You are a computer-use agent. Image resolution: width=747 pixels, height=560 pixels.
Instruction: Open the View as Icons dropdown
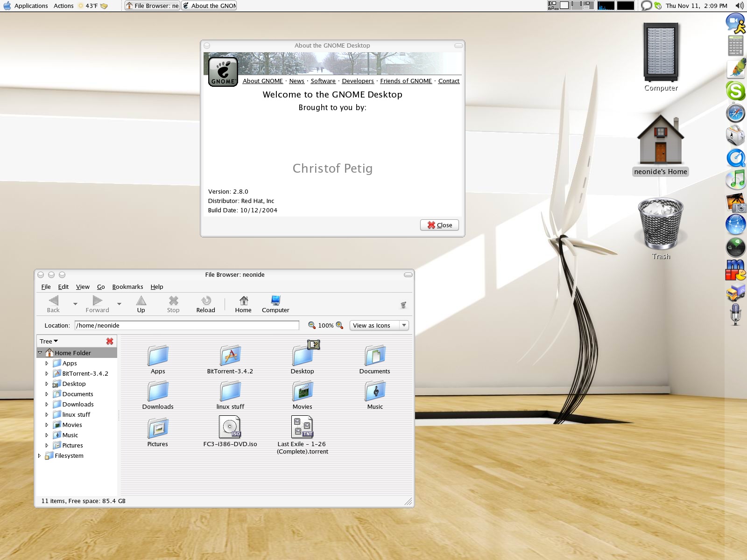pyautogui.click(x=379, y=325)
